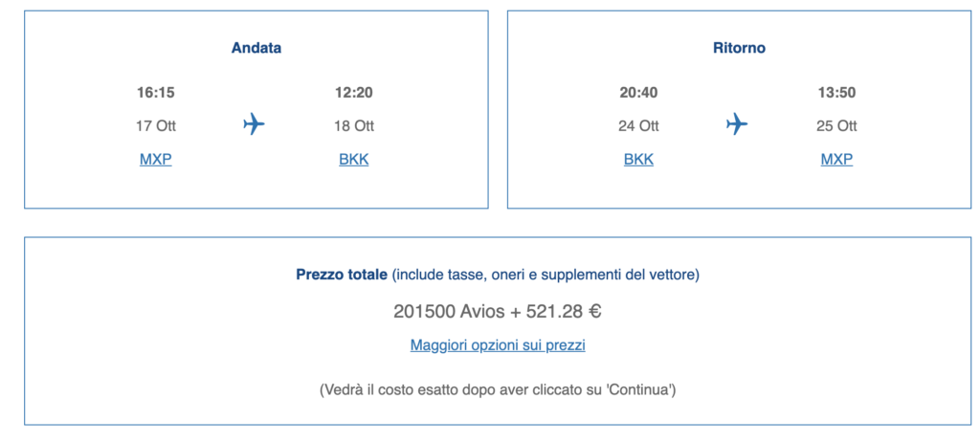Screen dimensions: 980x442
Task: Click the 18 Ott arrival date
Action: (354, 126)
